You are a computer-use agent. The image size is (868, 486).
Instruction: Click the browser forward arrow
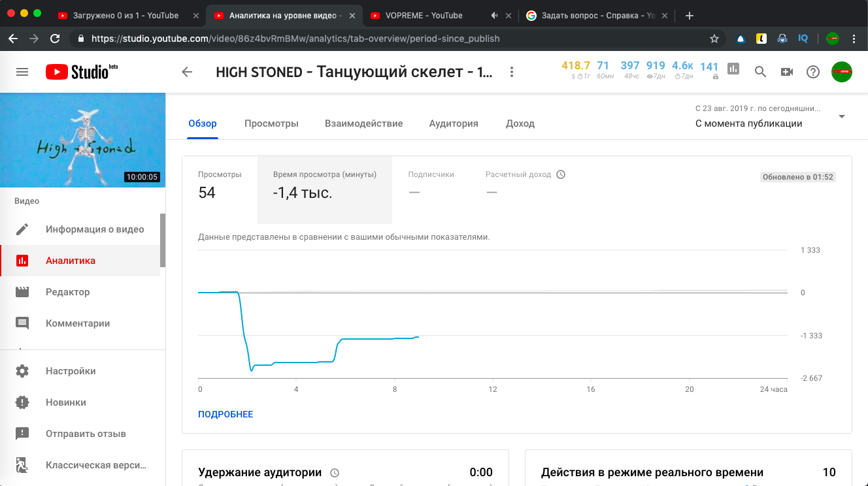(x=34, y=39)
